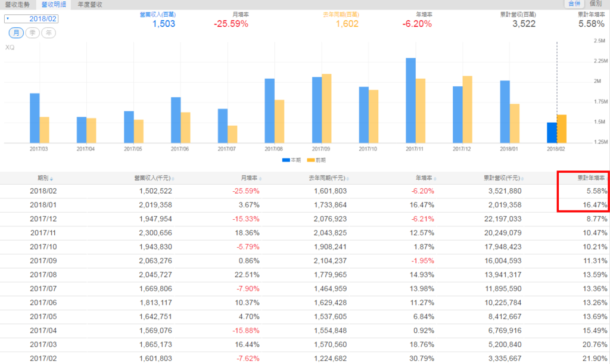Select the 2018/02 table row period
610x364 pixels.
point(43,191)
